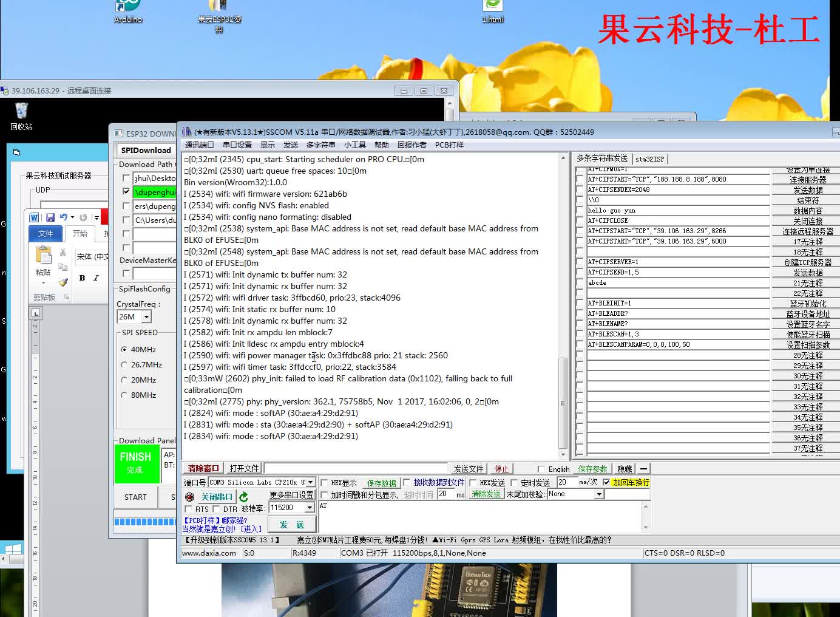
Task: Click the small icon in blue server window title
Action: pyautogui.click(x=16, y=152)
